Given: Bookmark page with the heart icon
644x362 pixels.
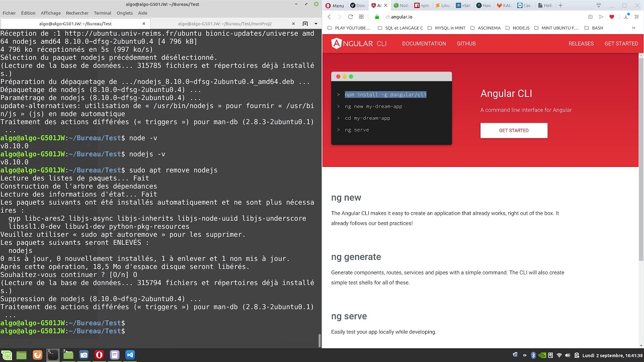Looking at the screenshot, I should (612, 17).
